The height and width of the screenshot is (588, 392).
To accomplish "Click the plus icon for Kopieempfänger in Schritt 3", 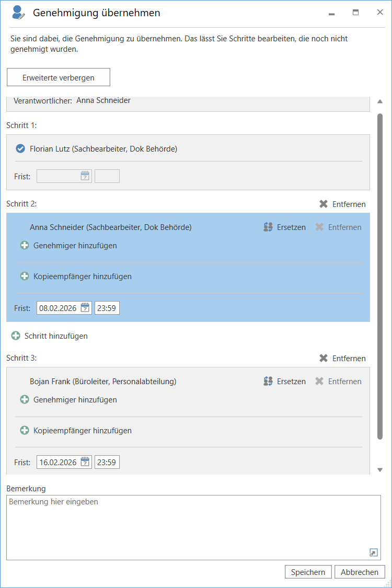I will (x=24, y=430).
